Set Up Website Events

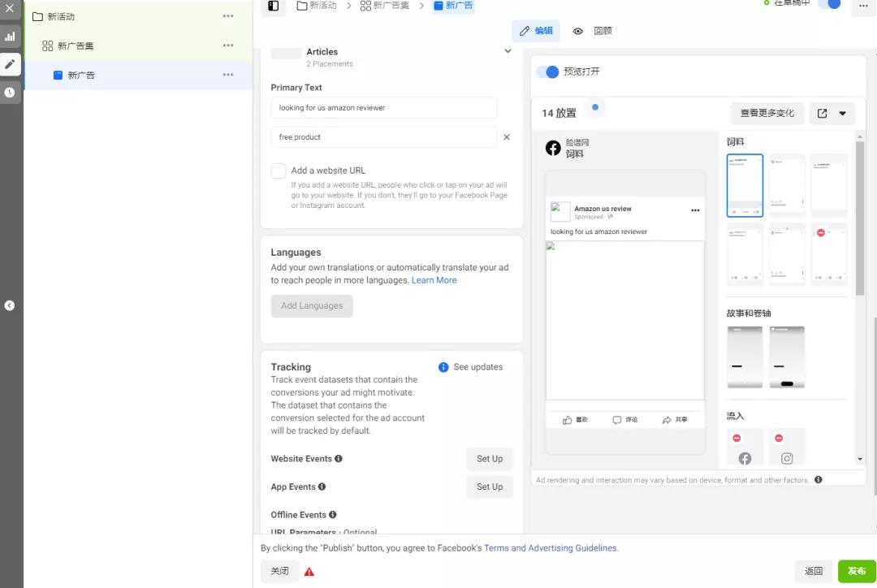point(490,459)
